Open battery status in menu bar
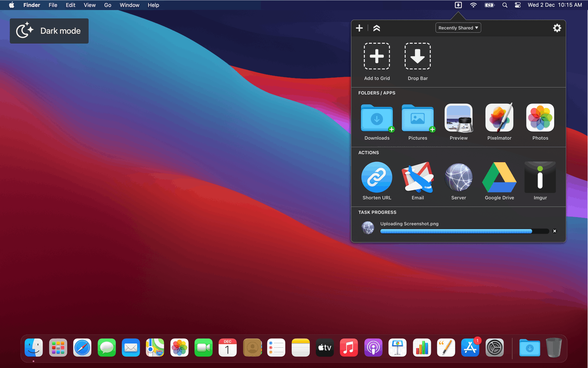 (489, 5)
